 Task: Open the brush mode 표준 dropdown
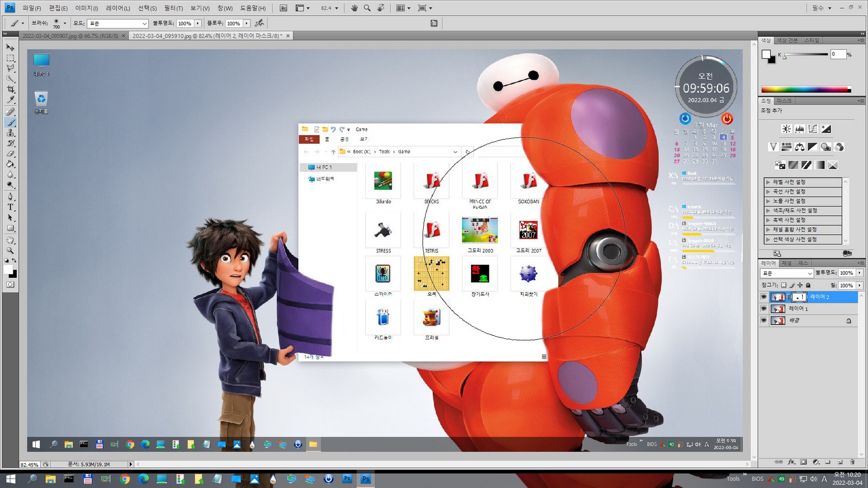(x=118, y=23)
